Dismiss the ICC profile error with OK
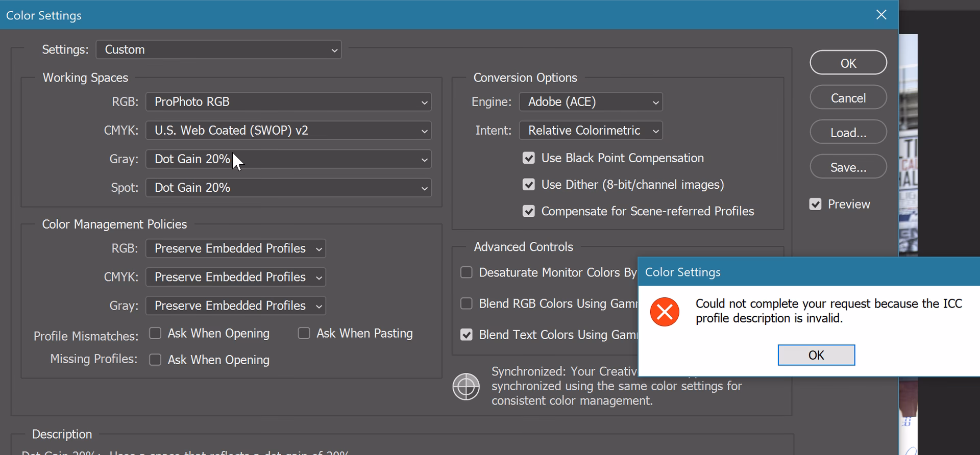Image resolution: width=980 pixels, height=455 pixels. (x=816, y=355)
